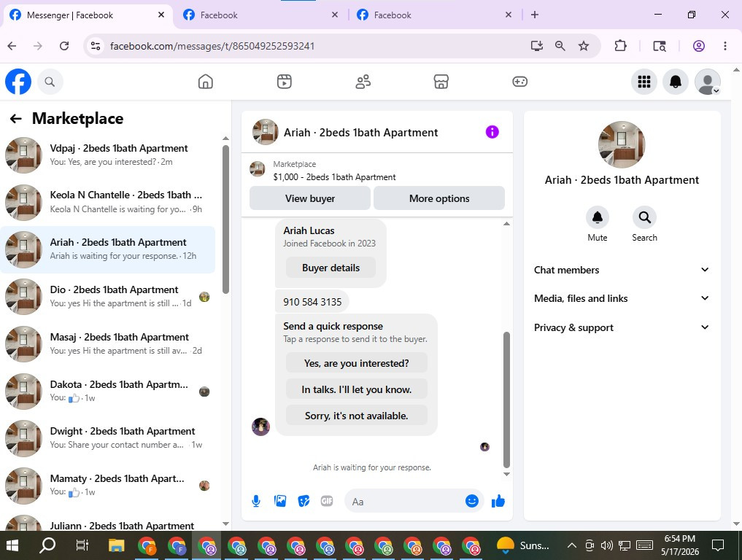Open the Notifications bell in header

[676, 82]
